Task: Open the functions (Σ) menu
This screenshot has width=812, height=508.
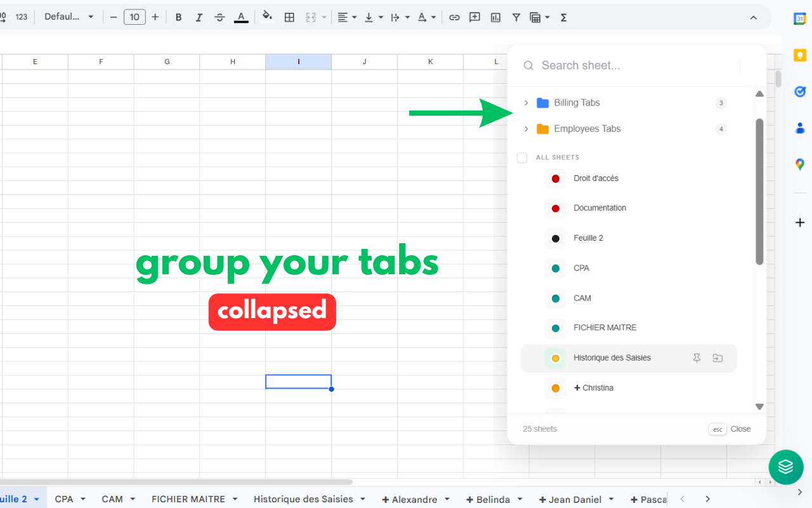Action: [x=563, y=17]
